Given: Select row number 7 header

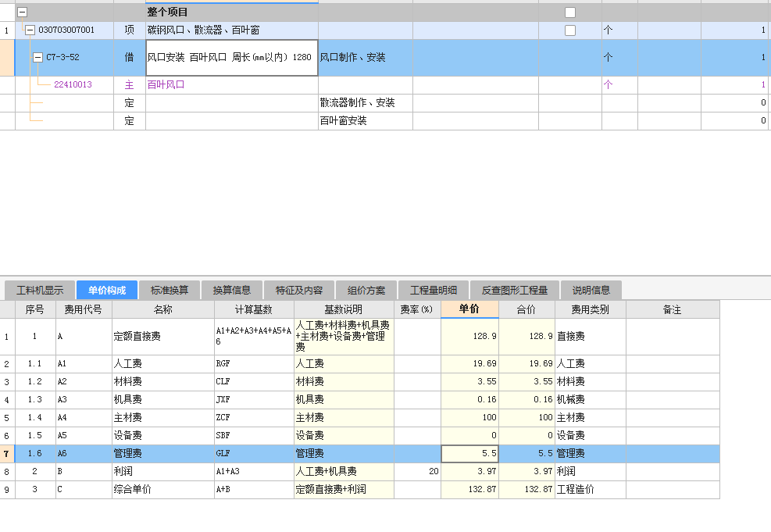Looking at the screenshot, I should (x=7, y=454).
